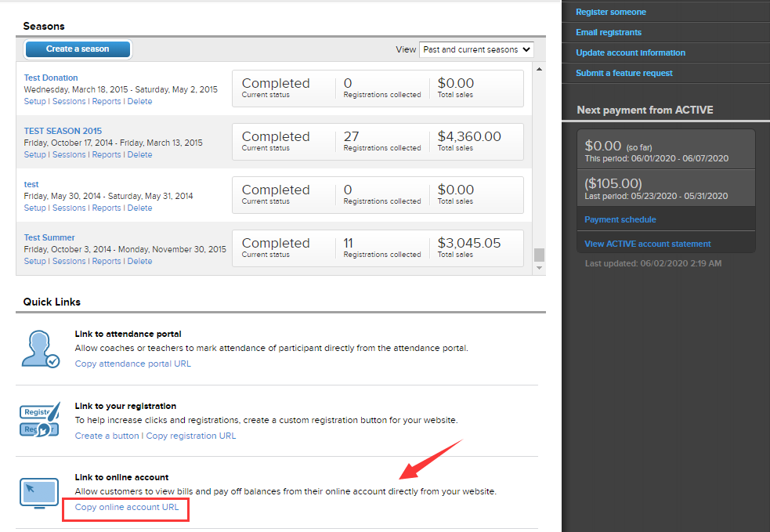Click Copy online account URL link
The height and width of the screenshot is (532, 770).
127,508
